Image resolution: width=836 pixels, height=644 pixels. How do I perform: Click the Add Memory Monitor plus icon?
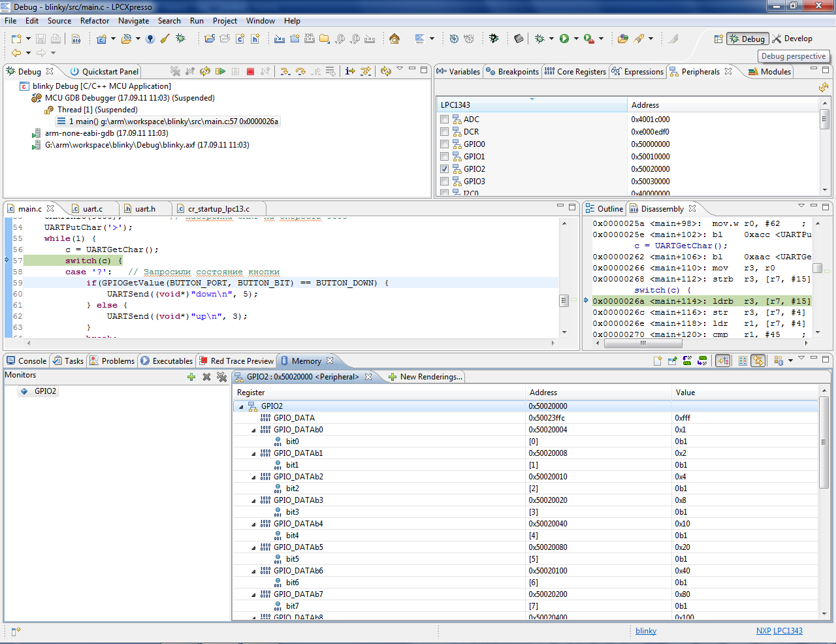click(x=191, y=377)
